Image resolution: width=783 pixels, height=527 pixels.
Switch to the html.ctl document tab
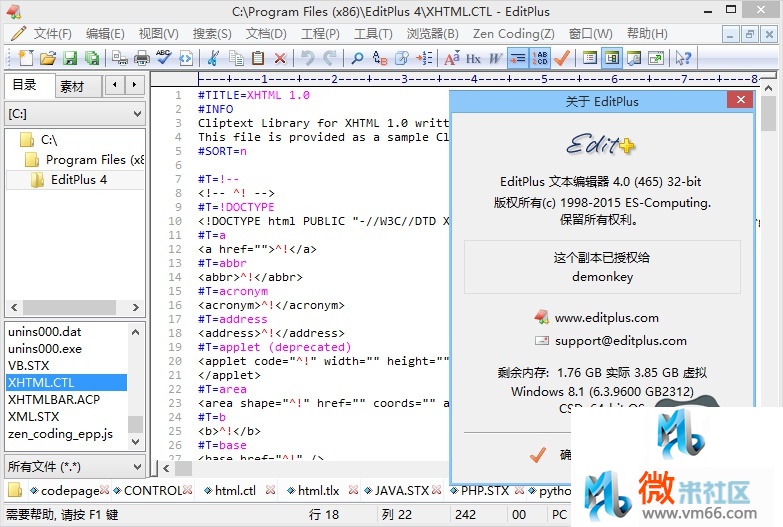pyautogui.click(x=235, y=491)
